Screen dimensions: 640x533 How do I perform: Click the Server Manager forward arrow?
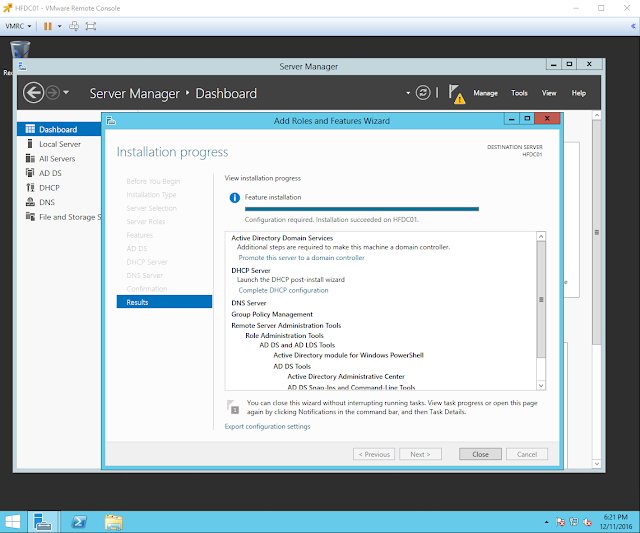(53, 93)
